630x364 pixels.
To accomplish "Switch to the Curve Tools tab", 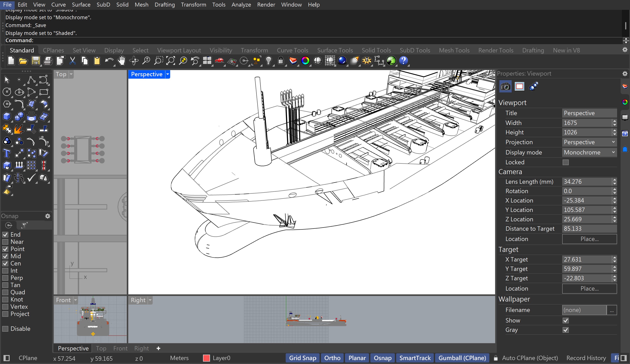I will (292, 50).
